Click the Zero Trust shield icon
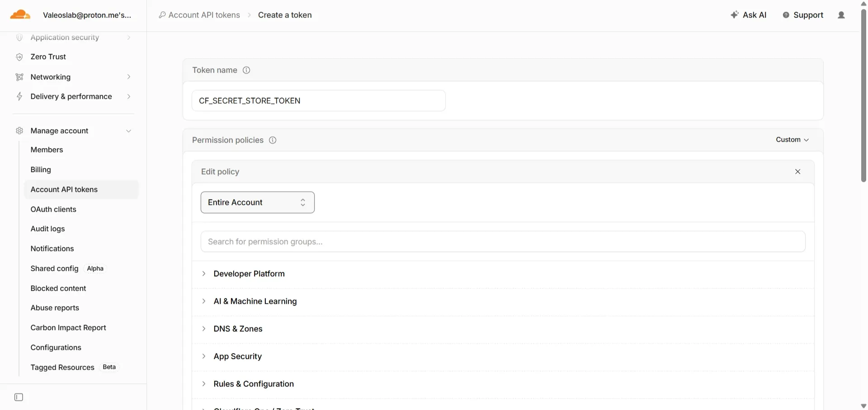This screenshot has height=410, width=868. (19, 57)
